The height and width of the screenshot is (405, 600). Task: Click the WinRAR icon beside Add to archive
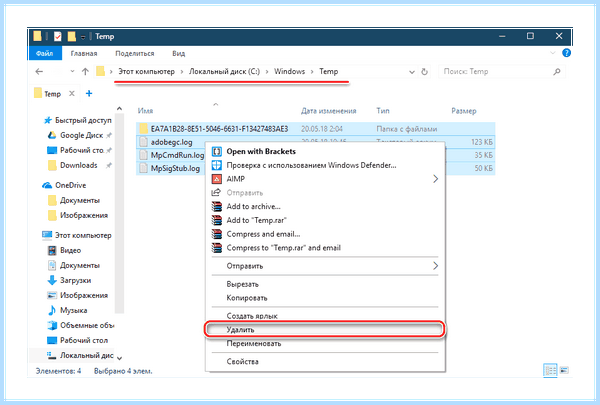tap(217, 207)
